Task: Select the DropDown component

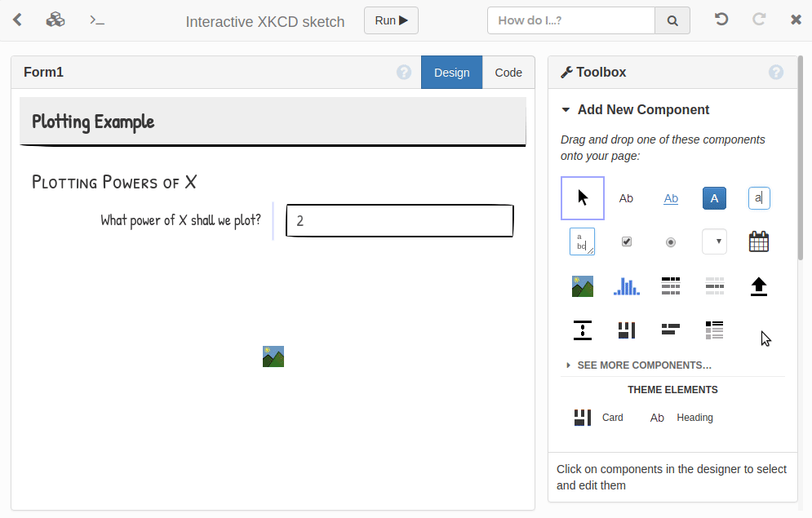Action: pyautogui.click(x=714, y=241)
